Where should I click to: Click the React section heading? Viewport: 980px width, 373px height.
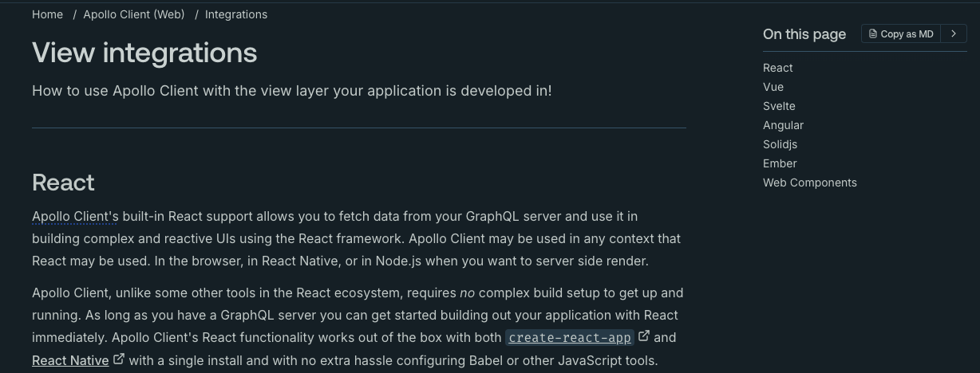click(x=63, y=183)
